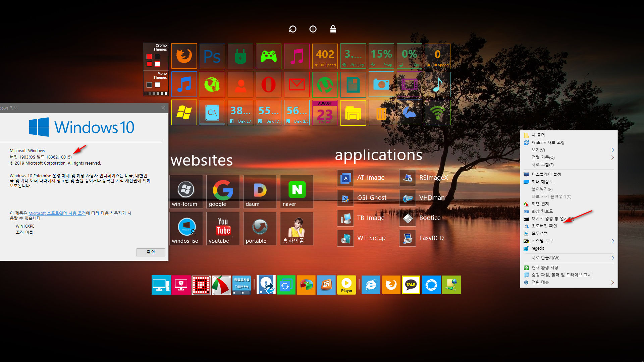Open the yellow folder tile
644x362 pixels.
pyautogui.click(x=353, y=112)
